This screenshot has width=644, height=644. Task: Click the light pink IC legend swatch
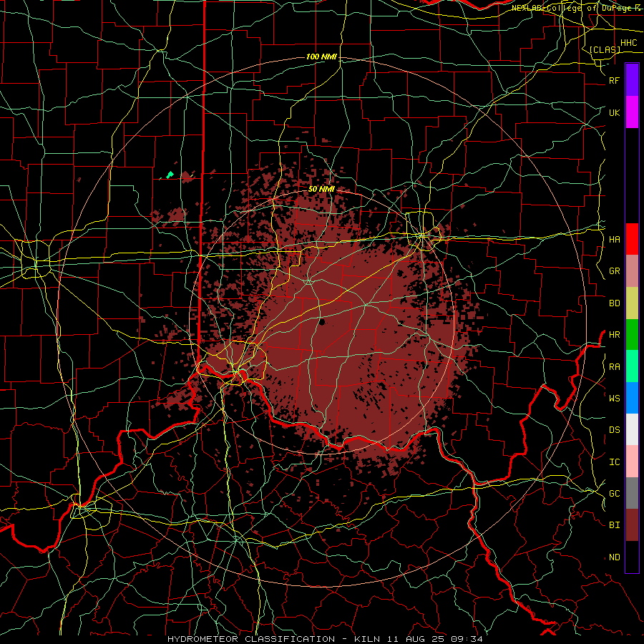click(x=632, y=462)
